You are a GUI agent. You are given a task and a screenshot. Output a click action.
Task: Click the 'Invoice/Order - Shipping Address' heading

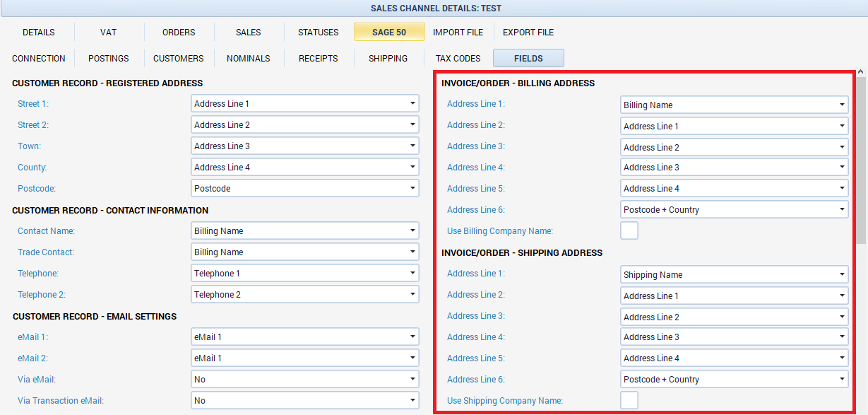[522, 253]
